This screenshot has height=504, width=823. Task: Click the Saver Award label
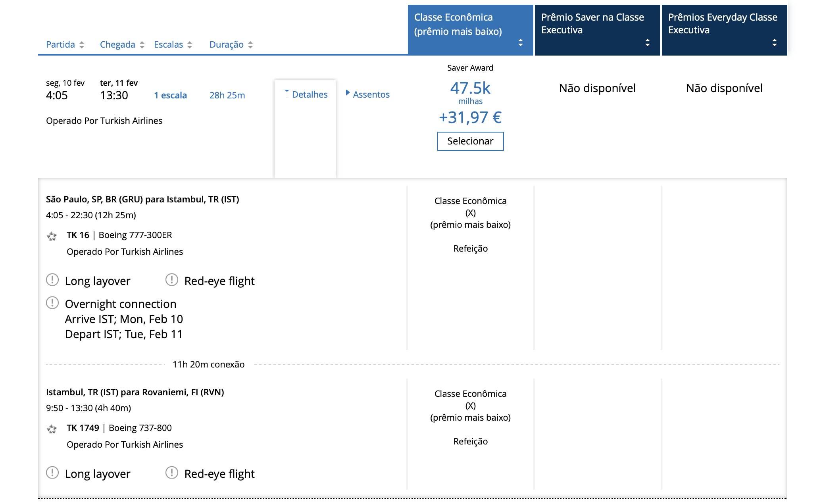pos(470,68)
